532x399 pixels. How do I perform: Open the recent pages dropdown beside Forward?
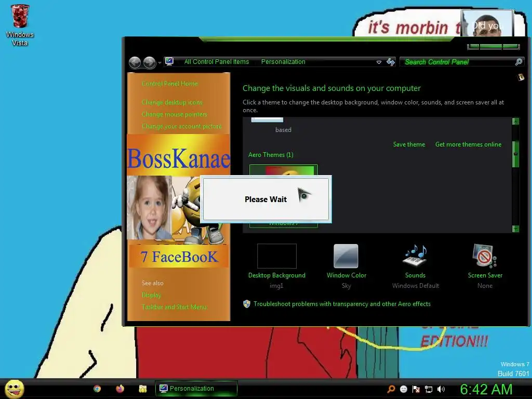(x=159, y=63)
